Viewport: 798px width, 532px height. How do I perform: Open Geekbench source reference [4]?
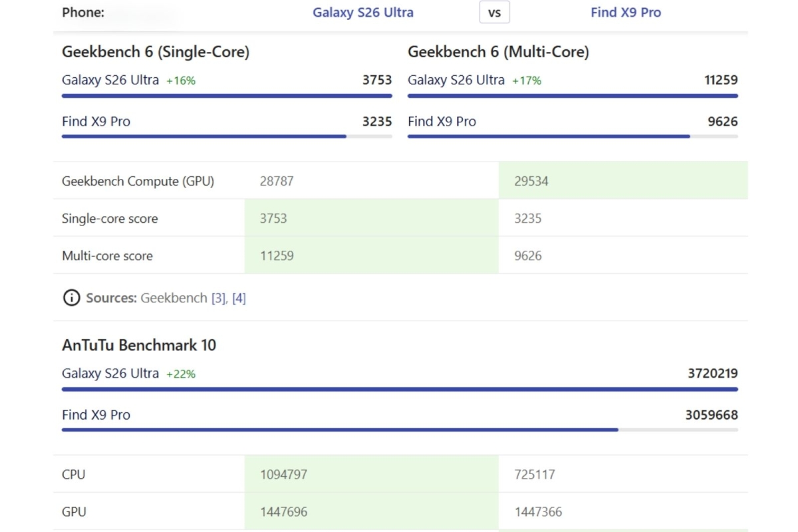pyautogui.click(x=239, y=298)
